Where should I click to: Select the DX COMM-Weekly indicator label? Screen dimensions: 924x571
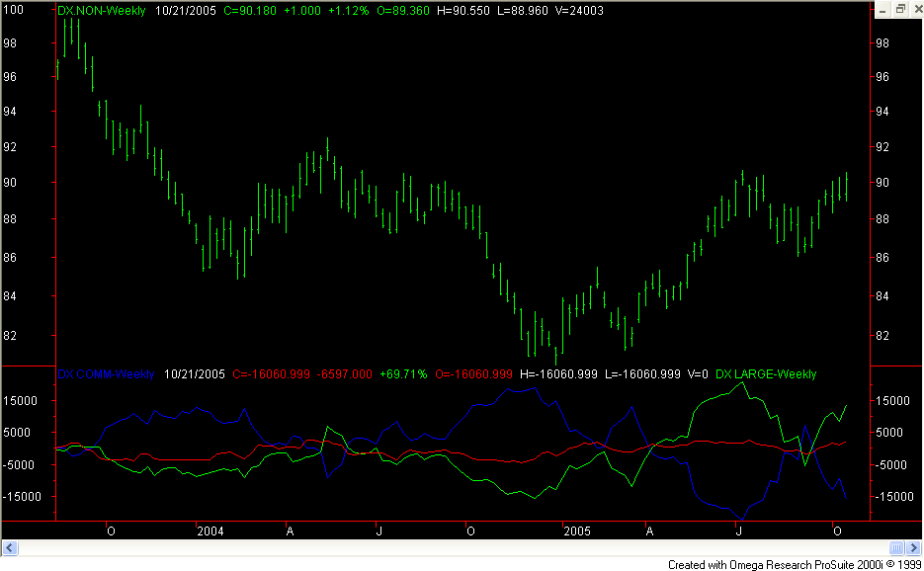(x=106, y=374)
